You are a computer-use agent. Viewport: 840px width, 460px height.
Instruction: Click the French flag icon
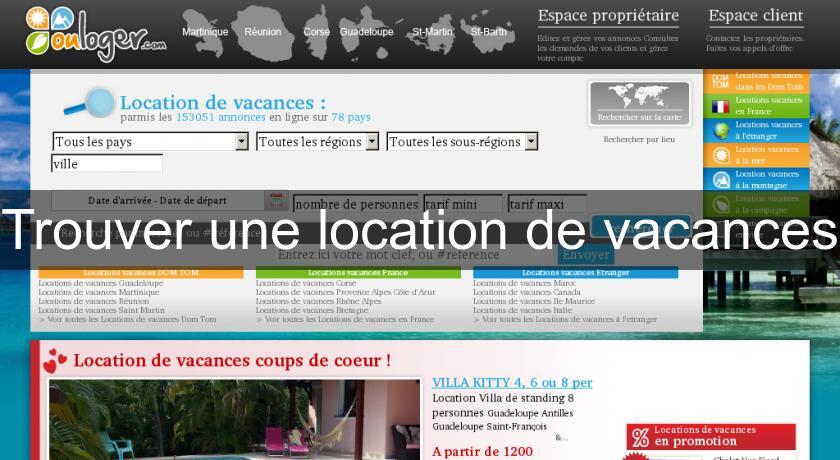[x=721, y=107]
